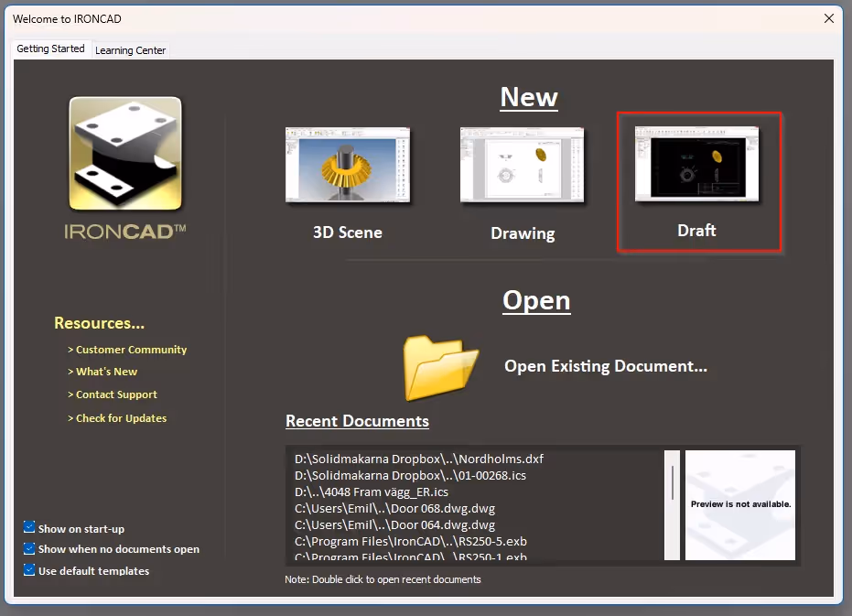Click the IRONCAD logo image
Image resolution: width=852 pixels, height=616 pixels.
pyautogui.click(x=125, y=153)
